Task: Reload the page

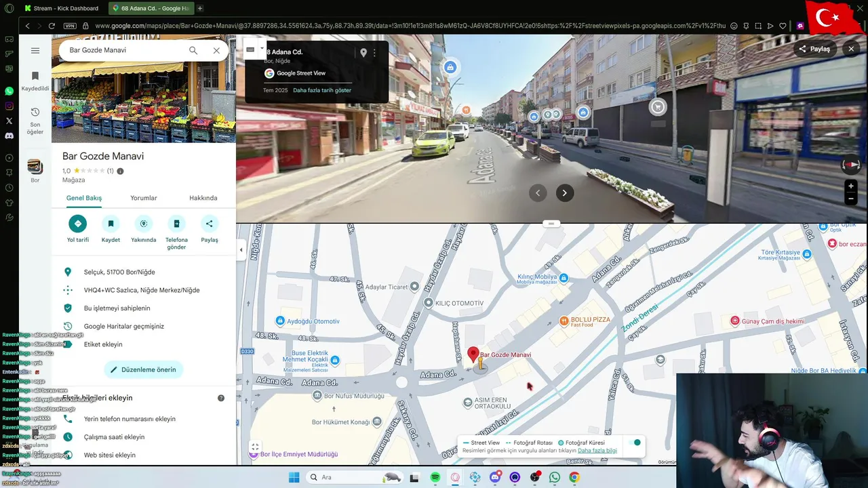Action: tap(52, 26)
